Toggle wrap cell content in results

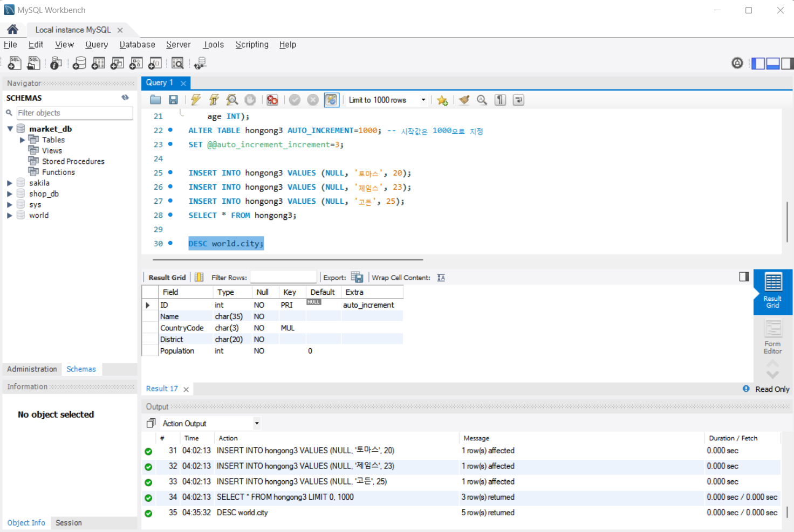pos(441,278)
